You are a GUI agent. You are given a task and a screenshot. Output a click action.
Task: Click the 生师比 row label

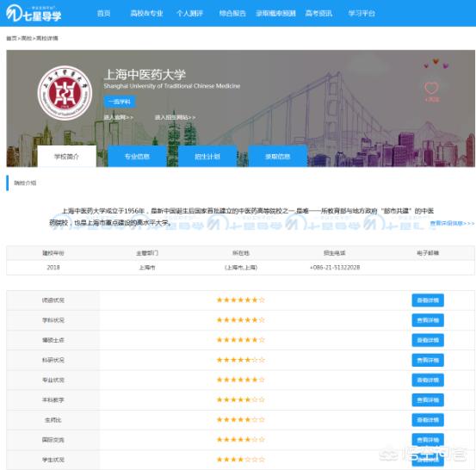point(53,420)
